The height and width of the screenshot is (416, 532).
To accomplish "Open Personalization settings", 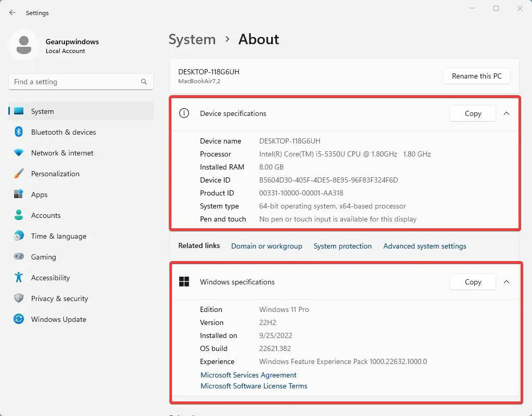I will click(x=81, y=174).
